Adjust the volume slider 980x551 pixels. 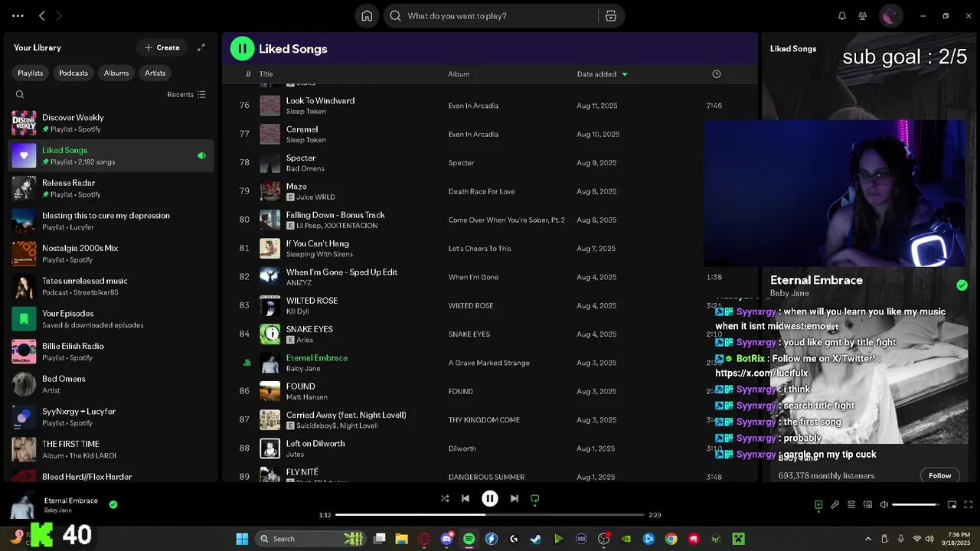pyautogui.click(x=916, y=505)
